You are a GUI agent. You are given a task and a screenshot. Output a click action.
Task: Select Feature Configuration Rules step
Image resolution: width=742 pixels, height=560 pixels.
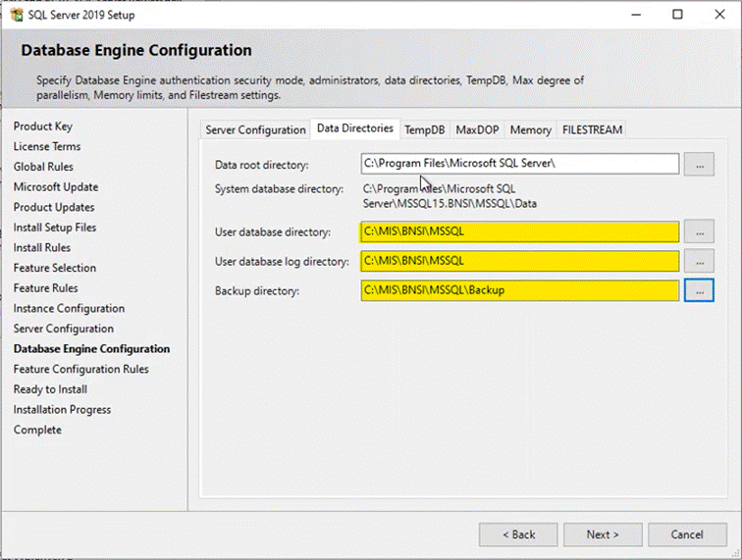click(x=80, y=370)
